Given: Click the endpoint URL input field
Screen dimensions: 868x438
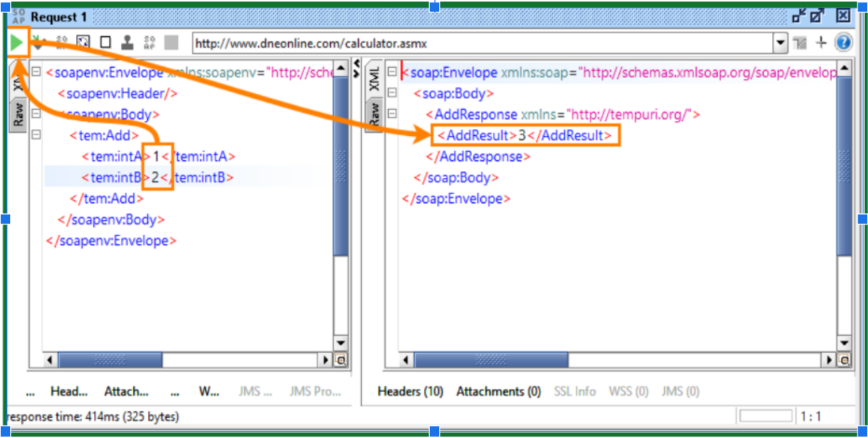Looking at the screenshot, I should 480,43.
